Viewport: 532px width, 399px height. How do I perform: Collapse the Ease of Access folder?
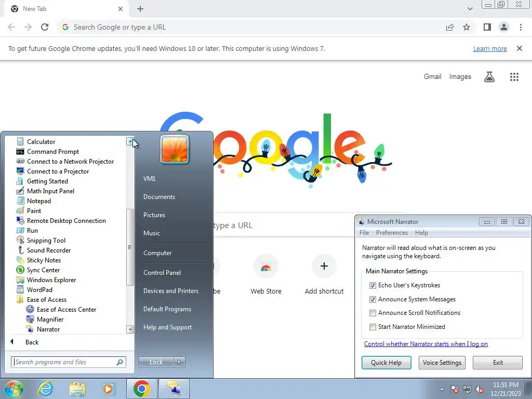[x=46, y=299]
